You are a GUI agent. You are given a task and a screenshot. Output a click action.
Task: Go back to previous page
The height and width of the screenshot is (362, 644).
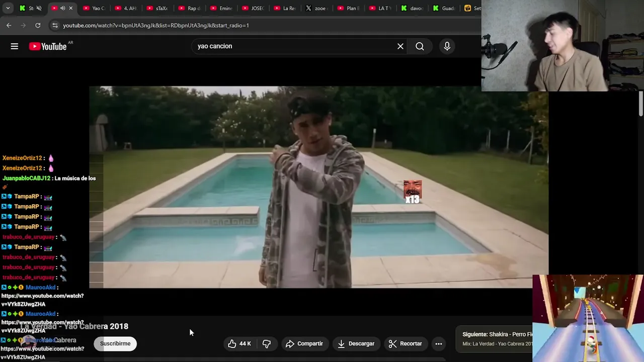(x=9, y=25)
